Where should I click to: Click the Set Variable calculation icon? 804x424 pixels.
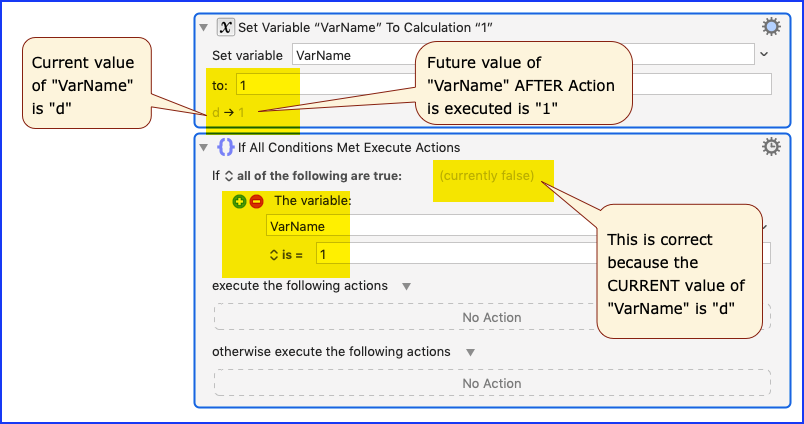coord(225,27)
